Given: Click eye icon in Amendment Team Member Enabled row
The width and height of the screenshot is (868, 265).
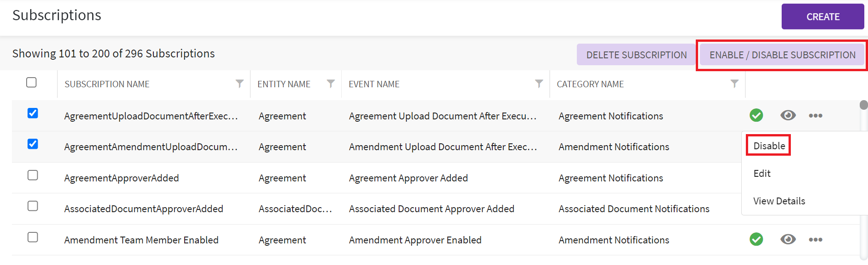Looking at the screenshot, I should (788, 239).
